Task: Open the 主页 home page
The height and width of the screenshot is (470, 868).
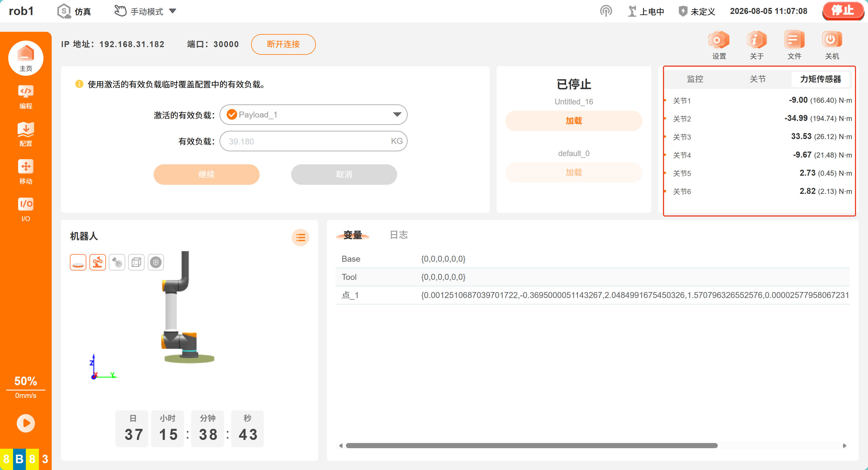Action: (26, 58)
